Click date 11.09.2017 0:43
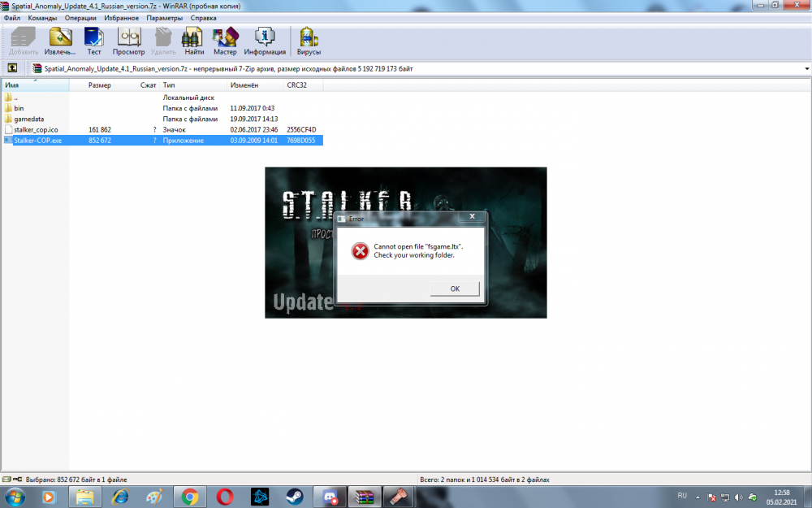This screenshot has height=508, width=812. (253, 108)
